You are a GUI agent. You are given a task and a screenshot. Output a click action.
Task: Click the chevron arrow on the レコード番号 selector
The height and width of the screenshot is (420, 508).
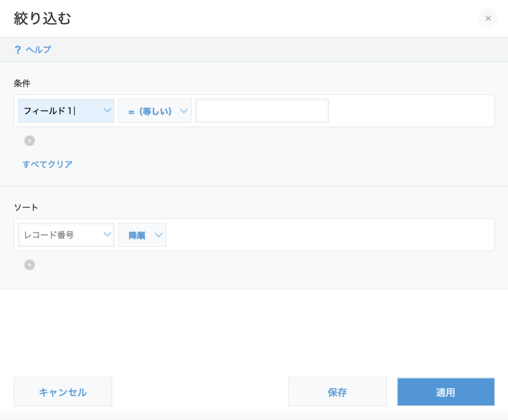[107, 235]
